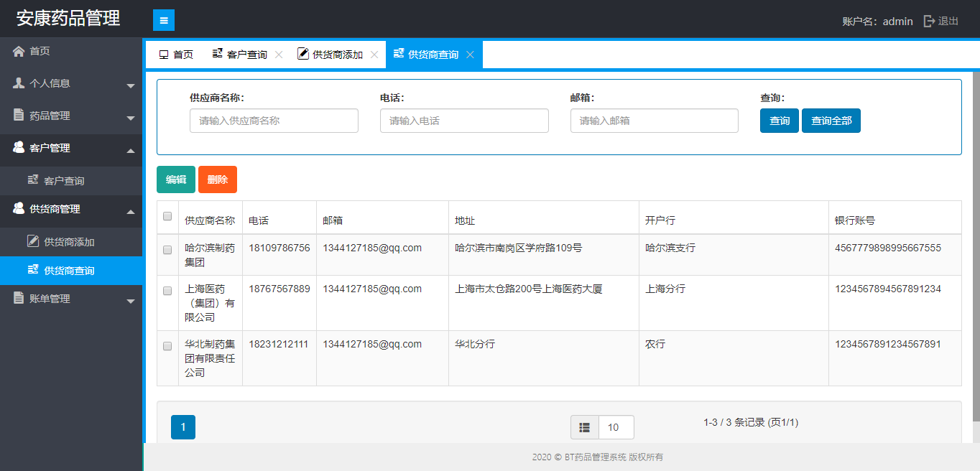Click the pencil icon on the 供货商添加 tab
Image resolution: width=980 pixels, height=471 pixels.
pos(303,54)
